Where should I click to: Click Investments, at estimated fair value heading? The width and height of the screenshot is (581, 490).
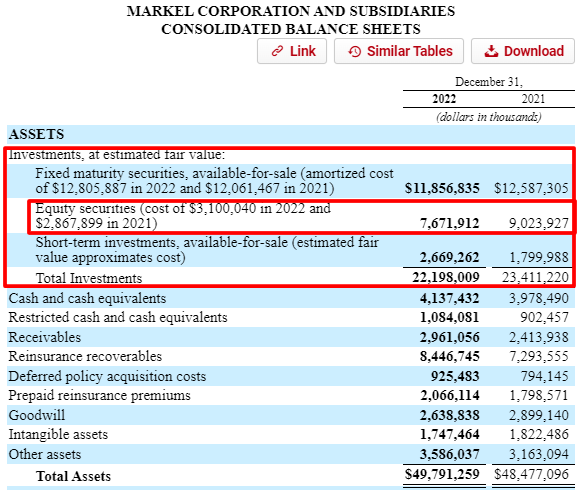[117, 154]
